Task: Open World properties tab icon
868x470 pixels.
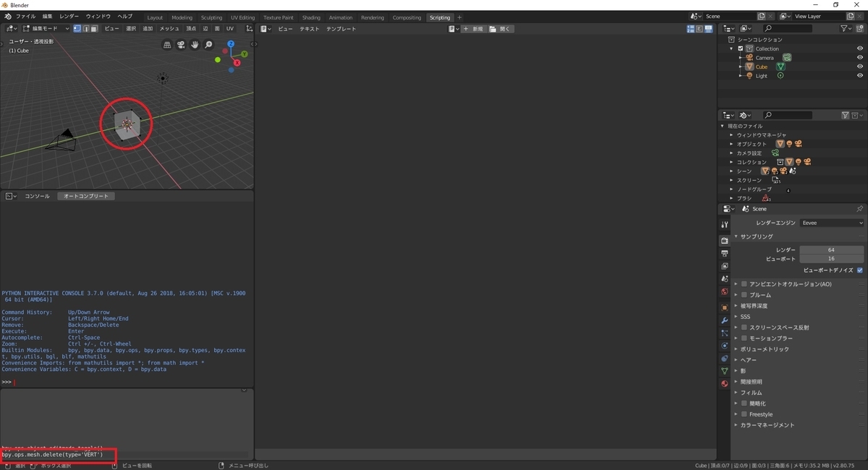Action: [x=724, y=291]
